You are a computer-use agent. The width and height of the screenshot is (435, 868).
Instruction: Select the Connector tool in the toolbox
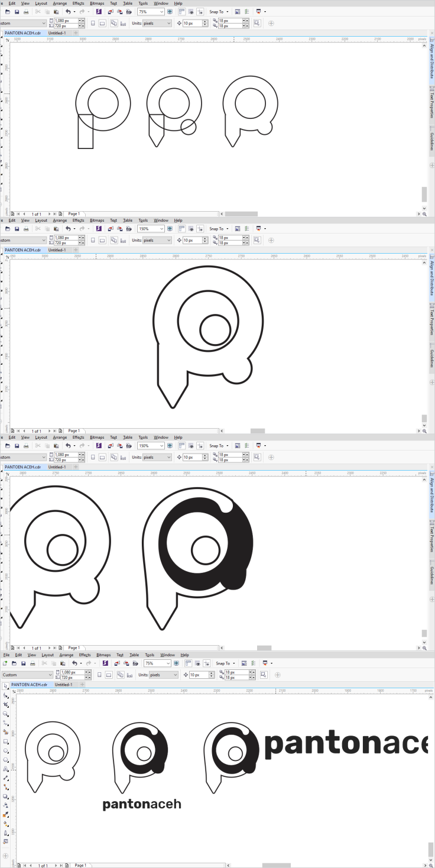(x=5, y=787)
